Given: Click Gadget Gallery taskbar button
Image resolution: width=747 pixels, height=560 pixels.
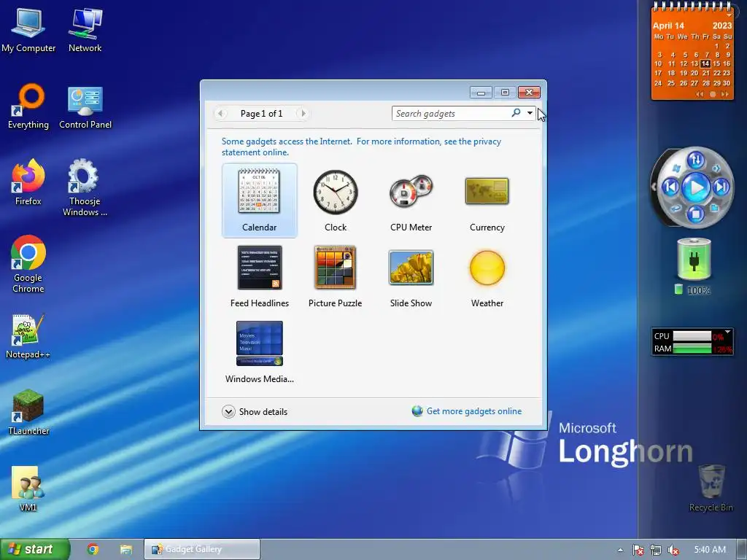Looking at the screenshot, I should point(202,550).
